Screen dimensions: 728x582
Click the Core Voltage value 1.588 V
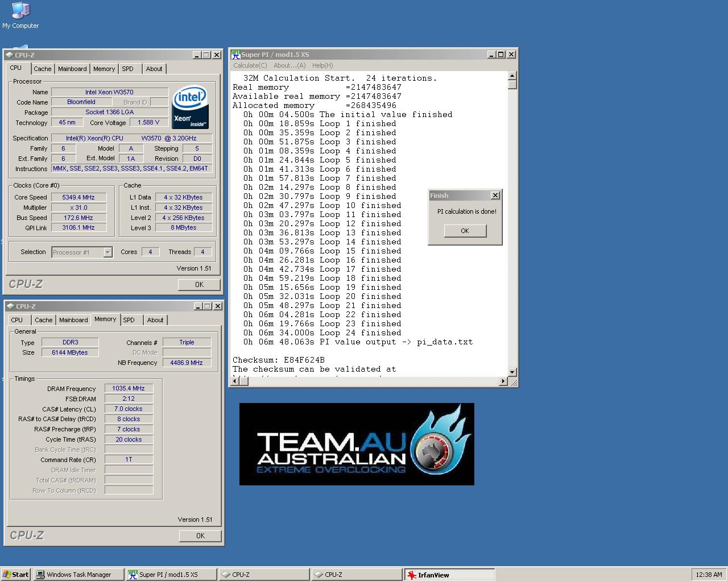pos(149,123)
